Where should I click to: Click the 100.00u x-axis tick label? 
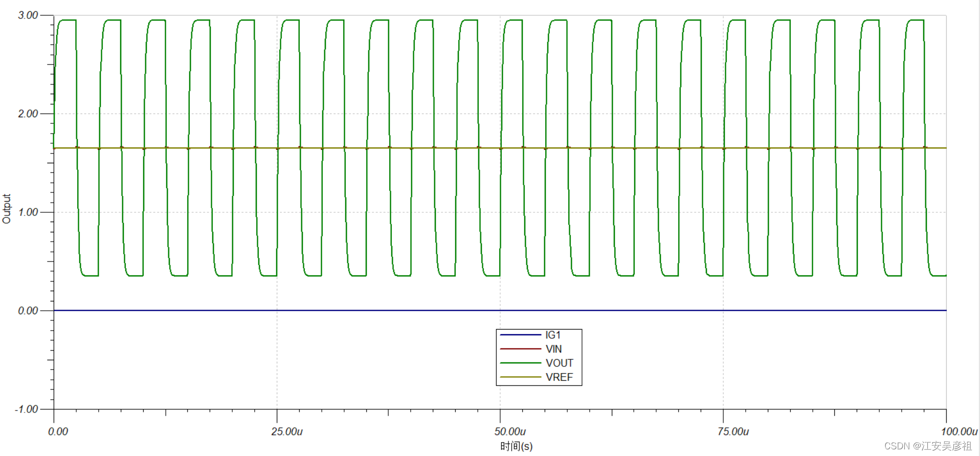959,431
